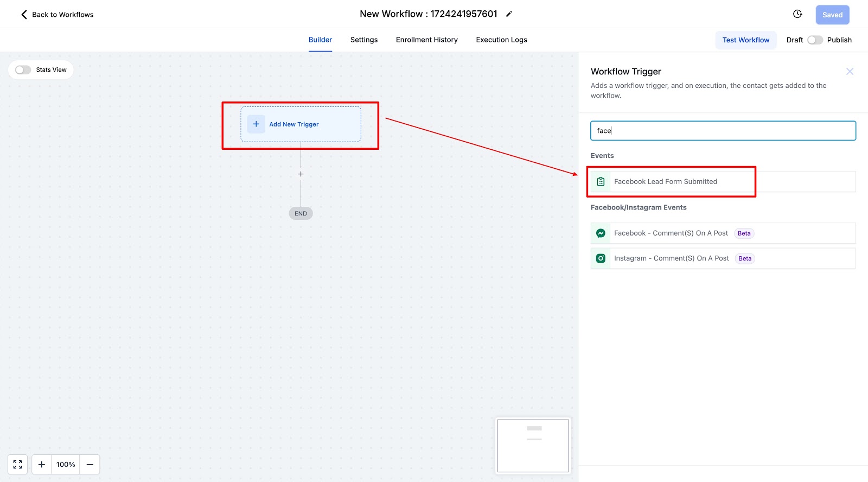Click the plus node between the trigger and END
868x482 pixels.
pyautogui.click(x=301, y=174)
